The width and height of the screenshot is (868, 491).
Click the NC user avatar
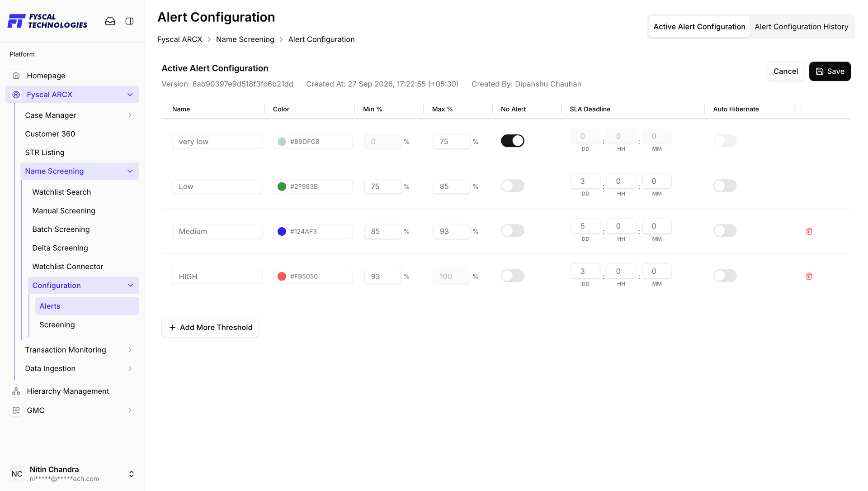click(17, 474)
